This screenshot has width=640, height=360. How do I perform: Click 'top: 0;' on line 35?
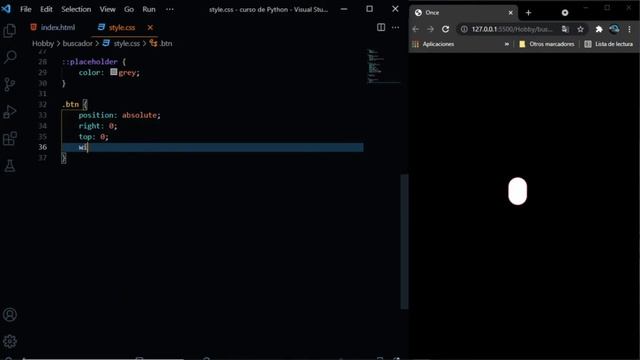(93, 137)
